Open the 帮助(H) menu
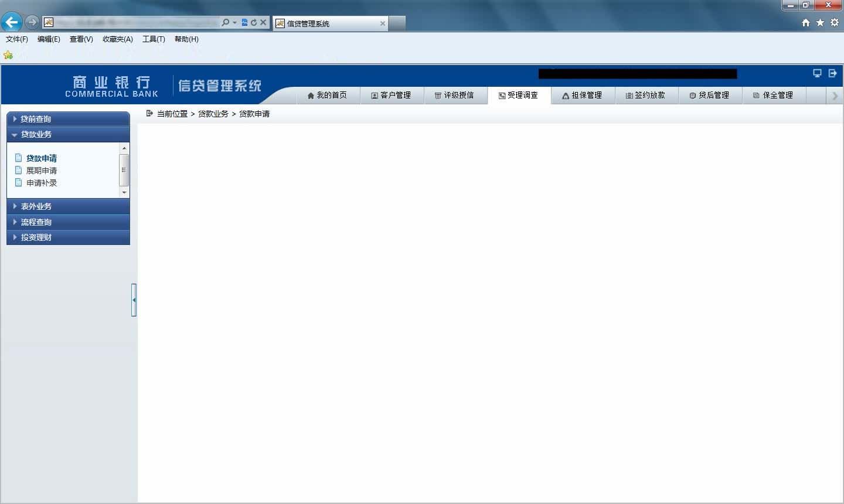The width and height of the screenshot is (844, 504). coord(186,39)
